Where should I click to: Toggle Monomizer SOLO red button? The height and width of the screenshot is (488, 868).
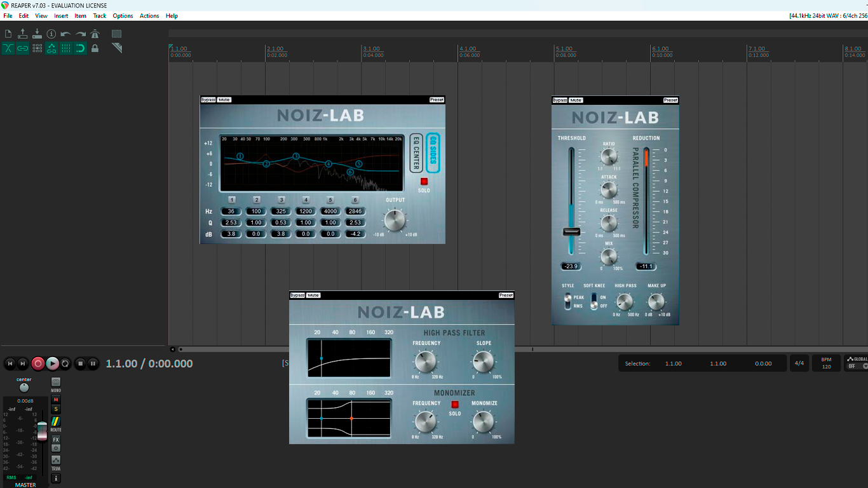pyautogui.click(x=455, y=404)
